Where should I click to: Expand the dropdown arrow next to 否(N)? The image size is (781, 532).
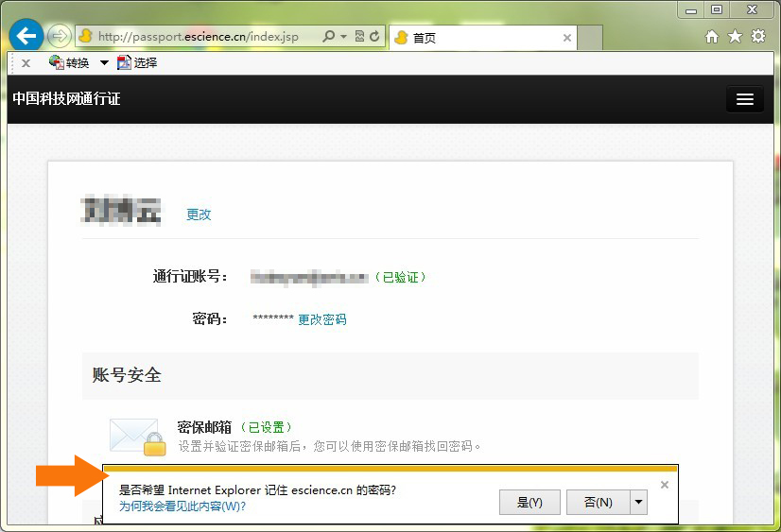click(x=638, y=502)
